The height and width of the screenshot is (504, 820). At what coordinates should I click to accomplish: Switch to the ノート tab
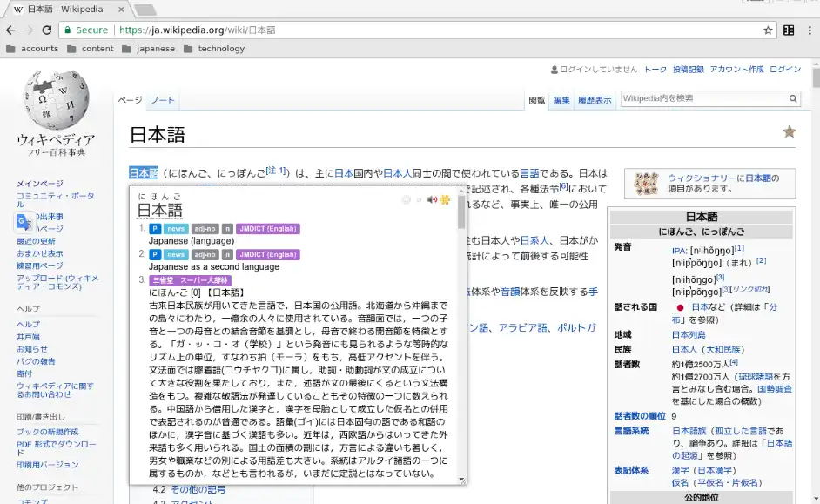pyautogui.click(x=163, y=100)
